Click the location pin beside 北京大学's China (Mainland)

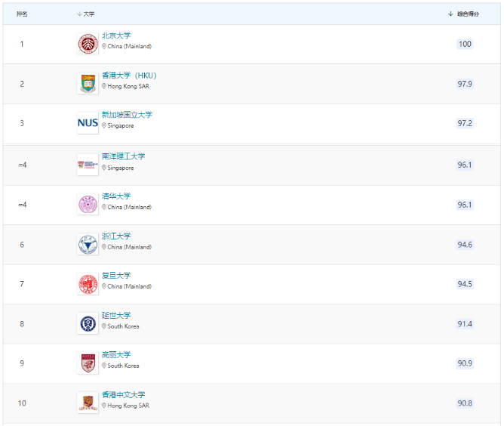point(104,46)
